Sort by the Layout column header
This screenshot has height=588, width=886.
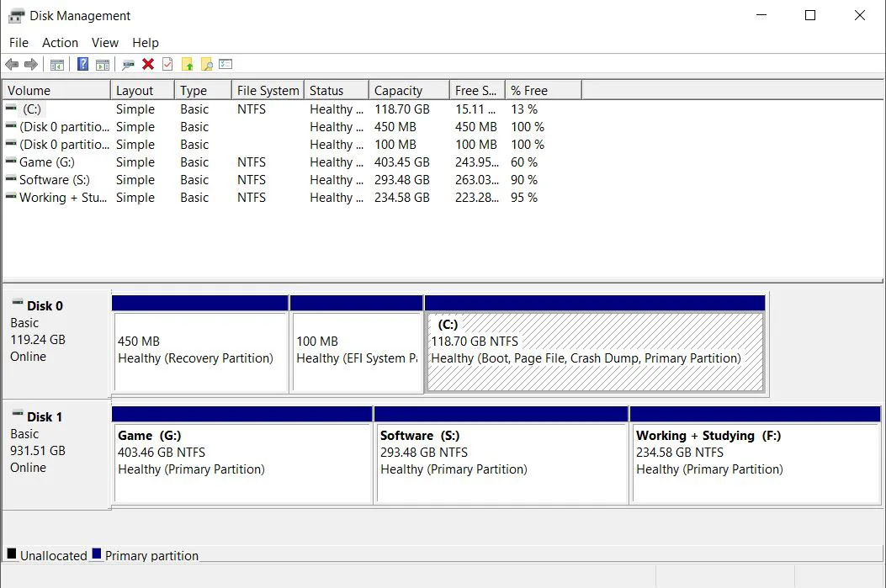(142, 90)
